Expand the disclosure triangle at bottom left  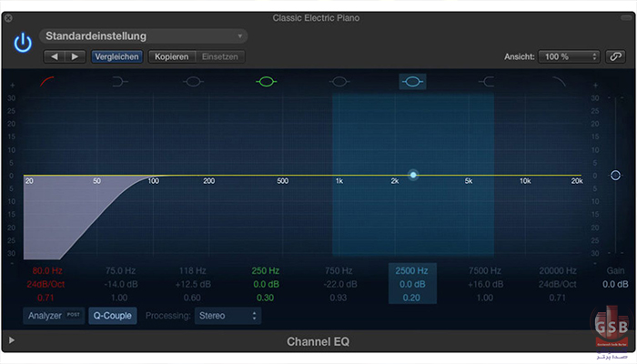point(12,340)
